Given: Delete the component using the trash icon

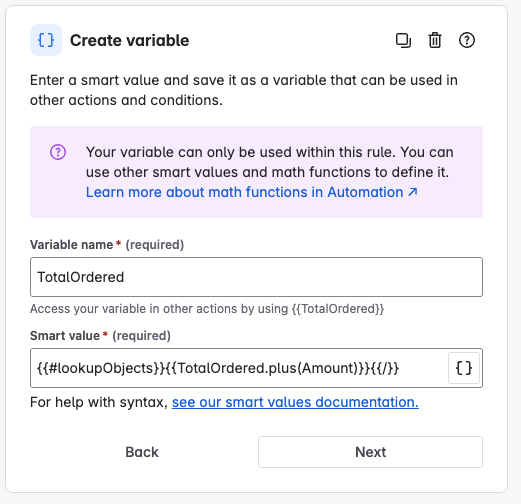Looking at the screenshot, I should point(435,41).
